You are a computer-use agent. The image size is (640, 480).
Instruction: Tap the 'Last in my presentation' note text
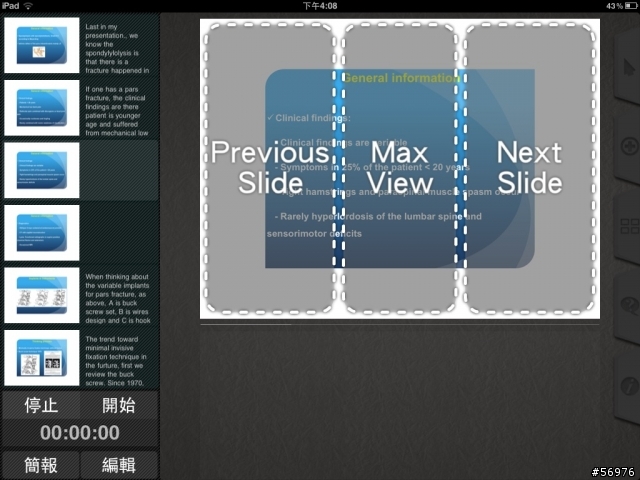click(x=118, y=49)
